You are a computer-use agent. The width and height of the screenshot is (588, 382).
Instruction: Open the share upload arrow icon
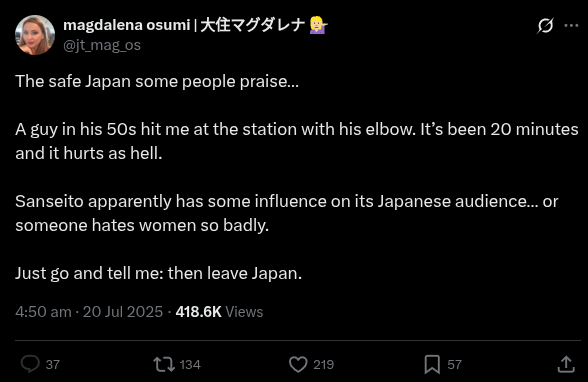click(566, 364)
